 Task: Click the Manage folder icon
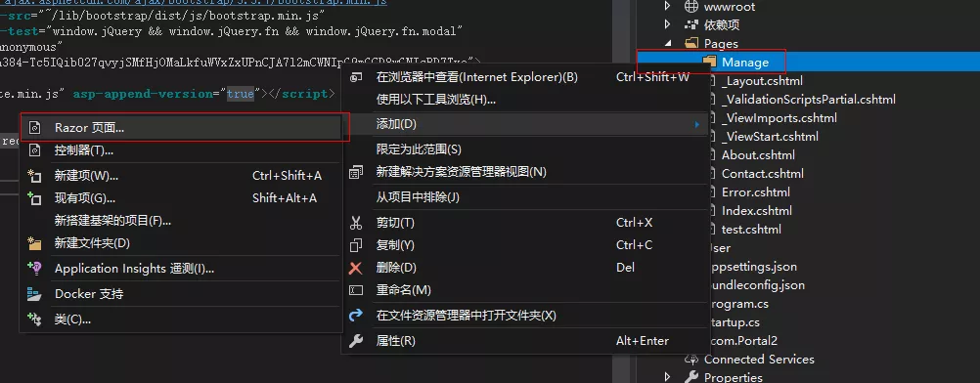(709, 62)
